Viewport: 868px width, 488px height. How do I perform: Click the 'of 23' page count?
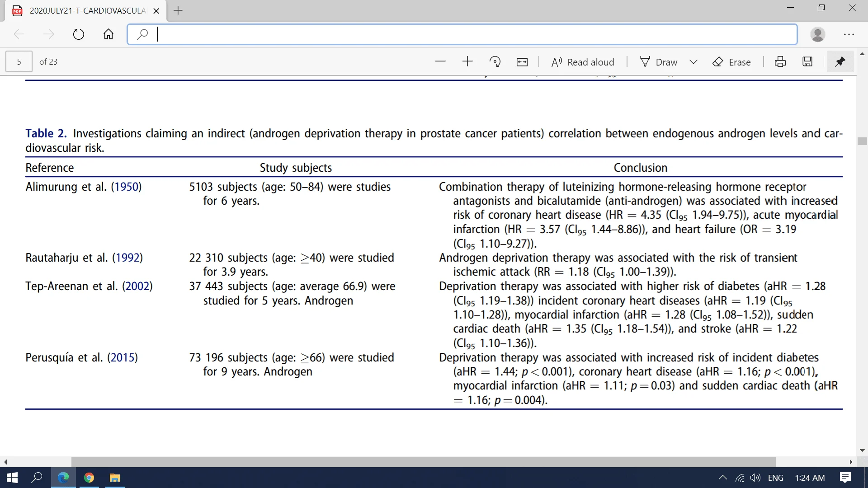[48, 62]
